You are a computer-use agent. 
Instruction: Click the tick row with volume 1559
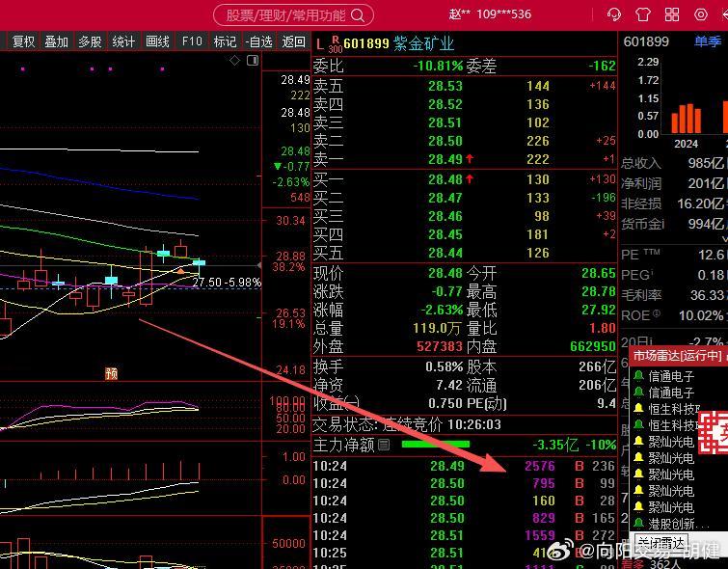tap(465, 535)
